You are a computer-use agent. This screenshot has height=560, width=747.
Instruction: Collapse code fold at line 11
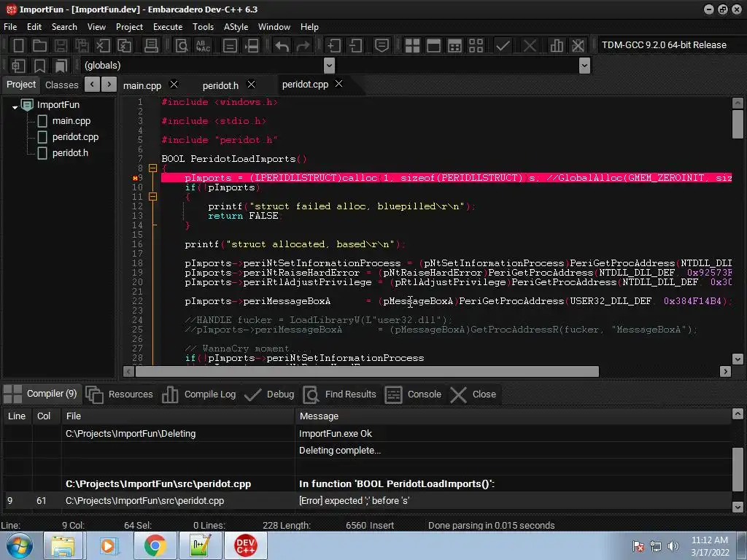153,196
